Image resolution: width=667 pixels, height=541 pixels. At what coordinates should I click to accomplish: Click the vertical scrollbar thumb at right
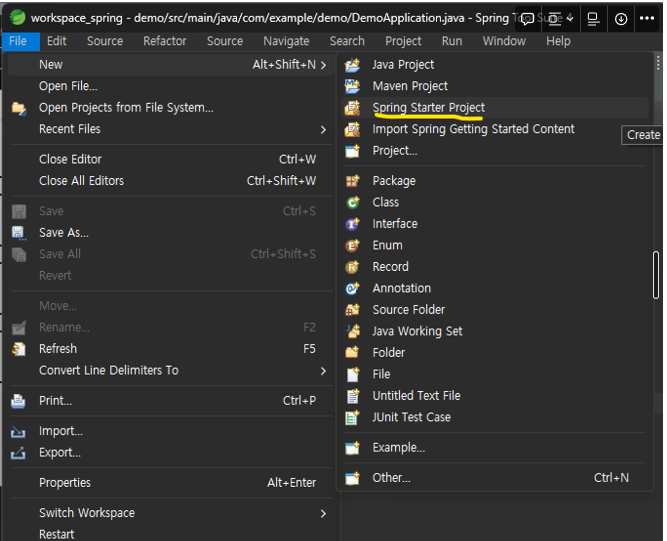(658, 275)
